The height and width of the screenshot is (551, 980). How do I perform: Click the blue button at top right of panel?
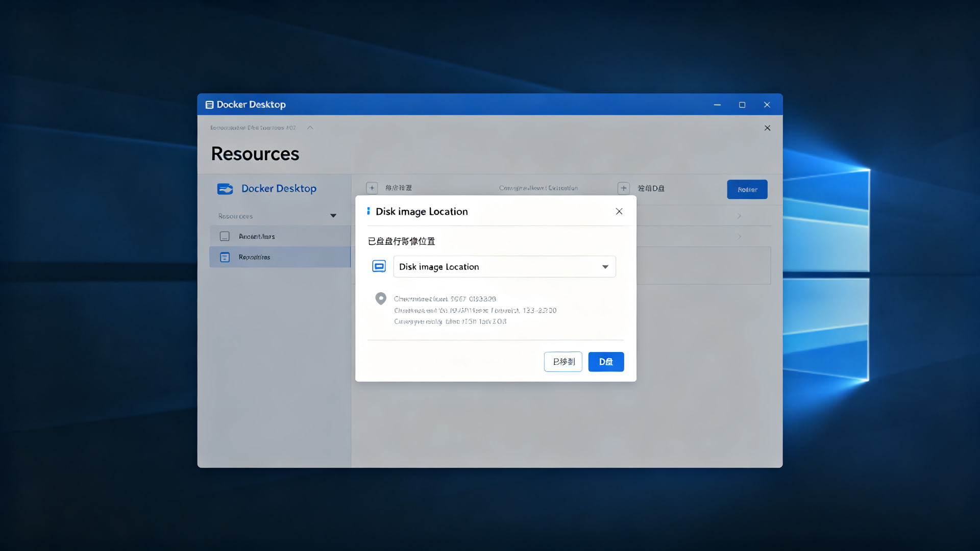click(x=747, y=189)
